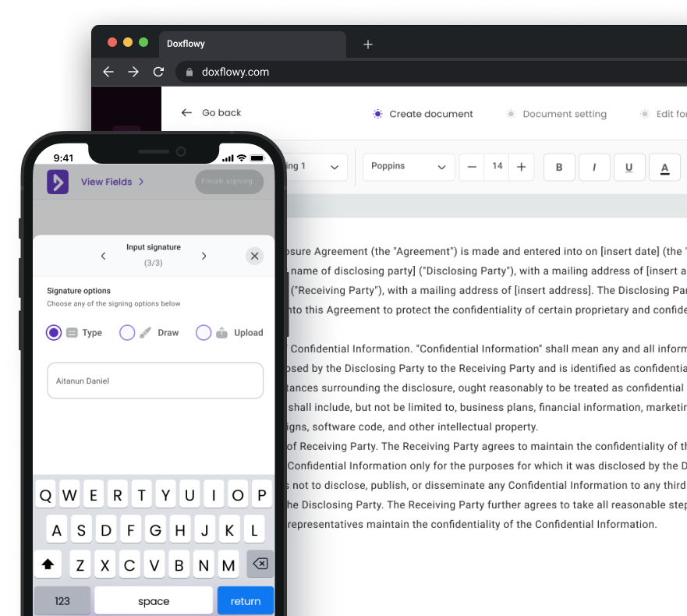Open the text color tool
The height and width of the screenshot is (616, 687).
click(x=664, y=167)
